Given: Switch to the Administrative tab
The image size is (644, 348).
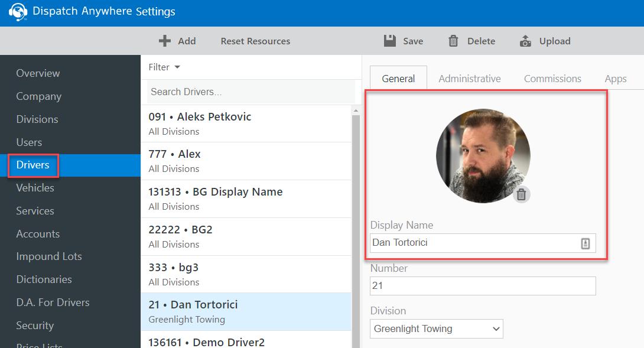Looking at the screenshot, I should click(470, 79).
